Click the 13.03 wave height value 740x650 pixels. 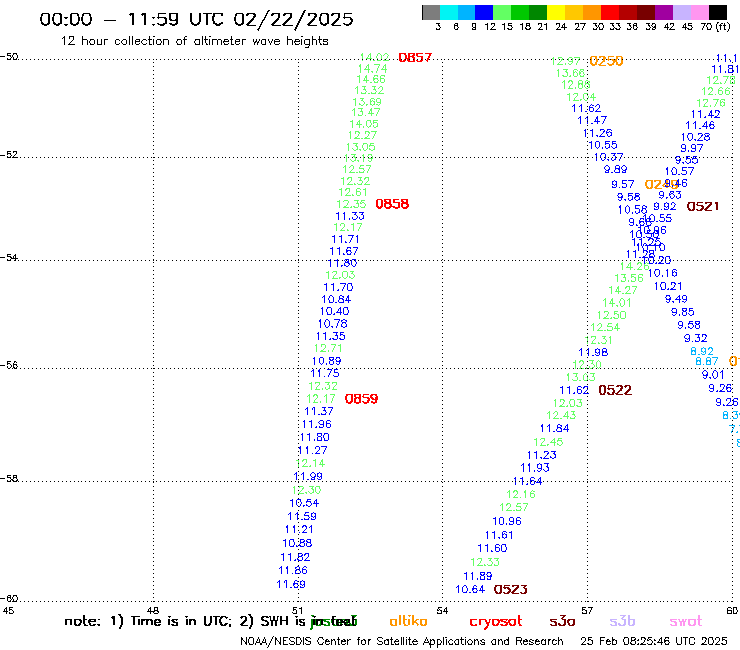point(580,377)
